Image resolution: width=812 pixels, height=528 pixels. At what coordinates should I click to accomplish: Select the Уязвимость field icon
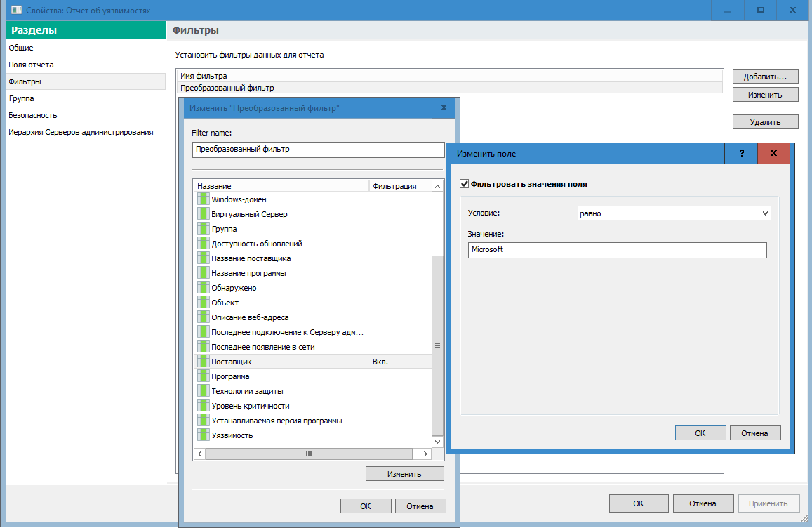click(x=203, y=435)
